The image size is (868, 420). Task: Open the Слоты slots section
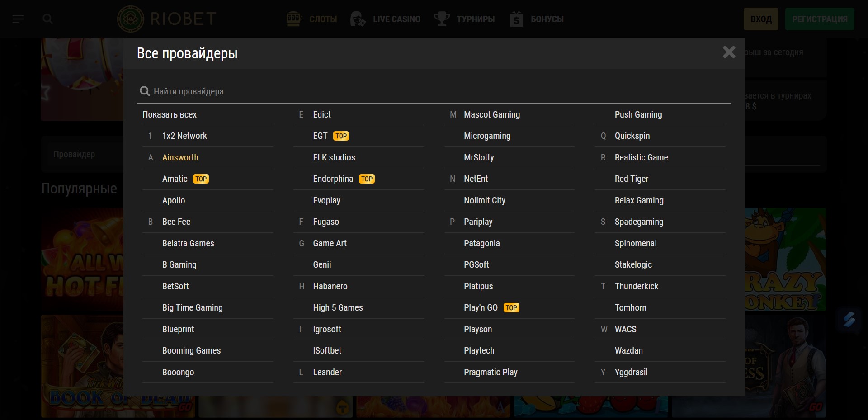click(312, 19)
